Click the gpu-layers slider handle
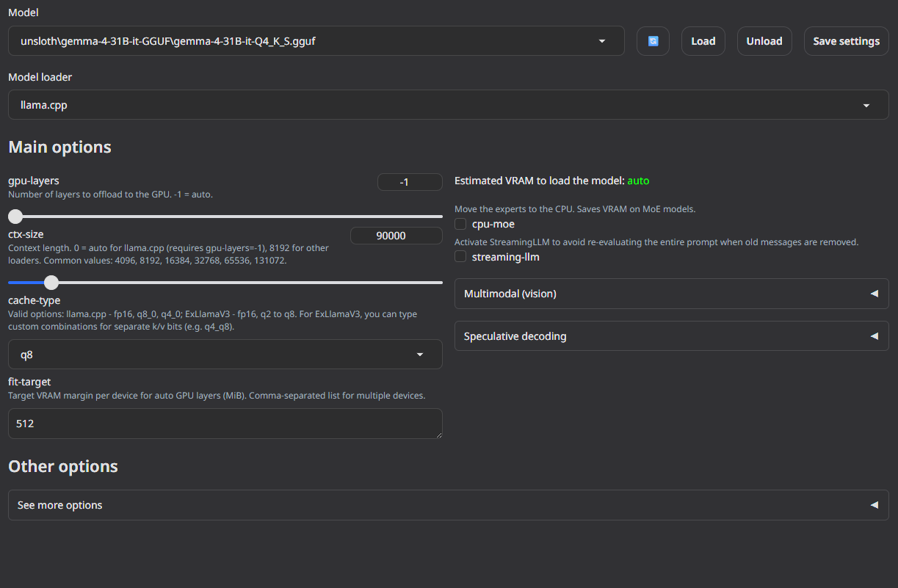This screenshot has width=898, height=588. point(15,217)
